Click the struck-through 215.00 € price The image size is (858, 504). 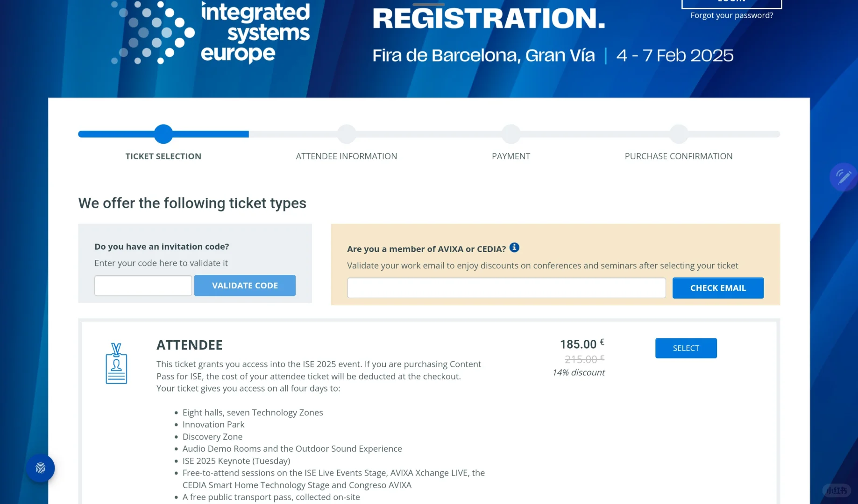[x=584, y=359]
